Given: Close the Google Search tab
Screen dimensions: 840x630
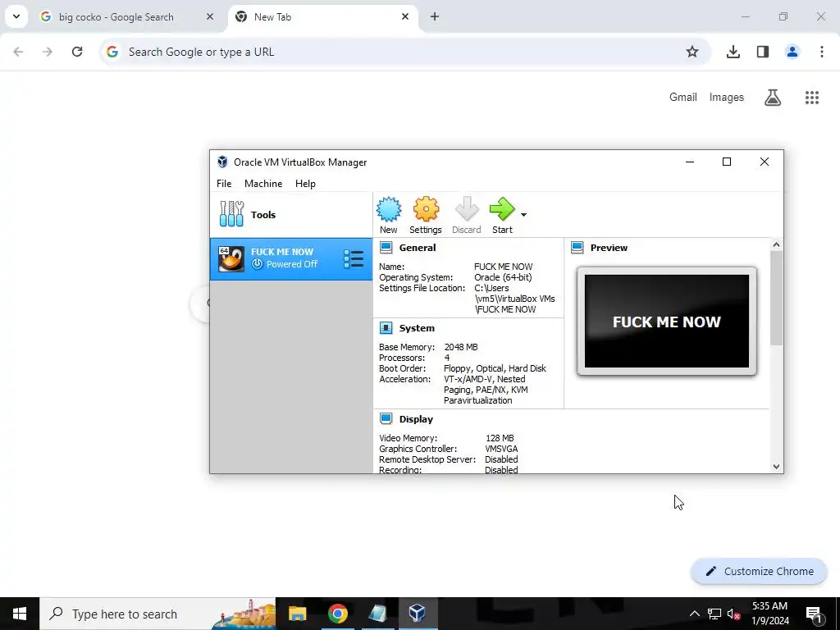Looking at the screenshot, I should (209, 16).
